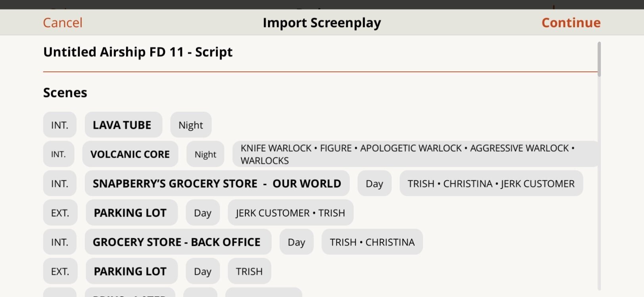Select the VOLCANIC CORE scene chip
Image resolution: width=644 pixels, height=297 pixels.
point(130,154)
